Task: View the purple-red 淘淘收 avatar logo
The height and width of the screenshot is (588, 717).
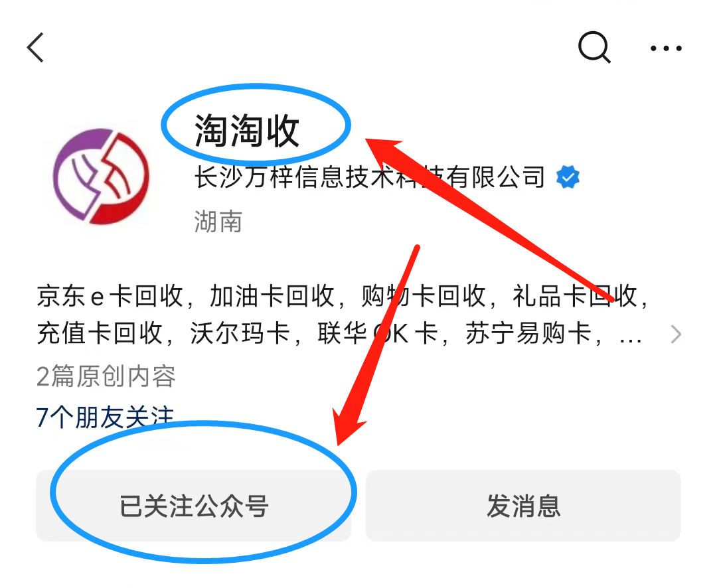Action: [x=101, y=177]
